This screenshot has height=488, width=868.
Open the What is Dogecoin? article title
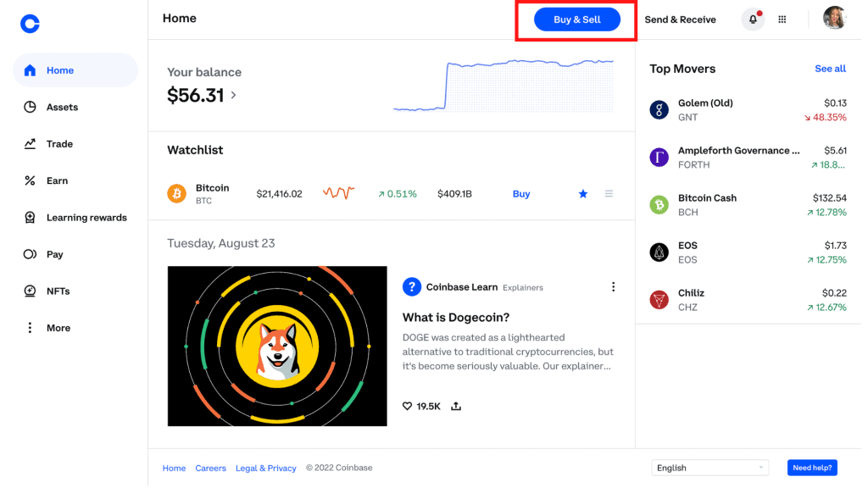[x=455, y=318]
